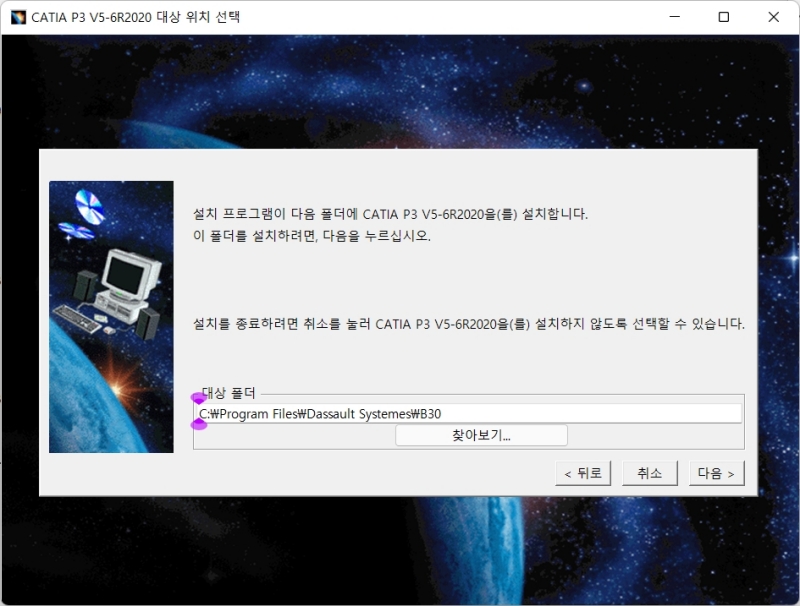Click the computer illustration side image
This screenshot has width=800, height=606.
pos(111,317)
